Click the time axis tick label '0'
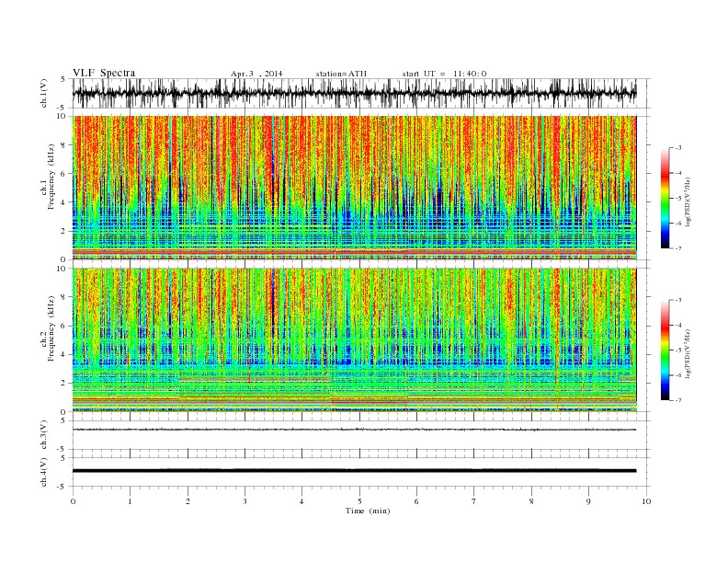The height and width of the screenshot is (563, 728). [73, 501]
